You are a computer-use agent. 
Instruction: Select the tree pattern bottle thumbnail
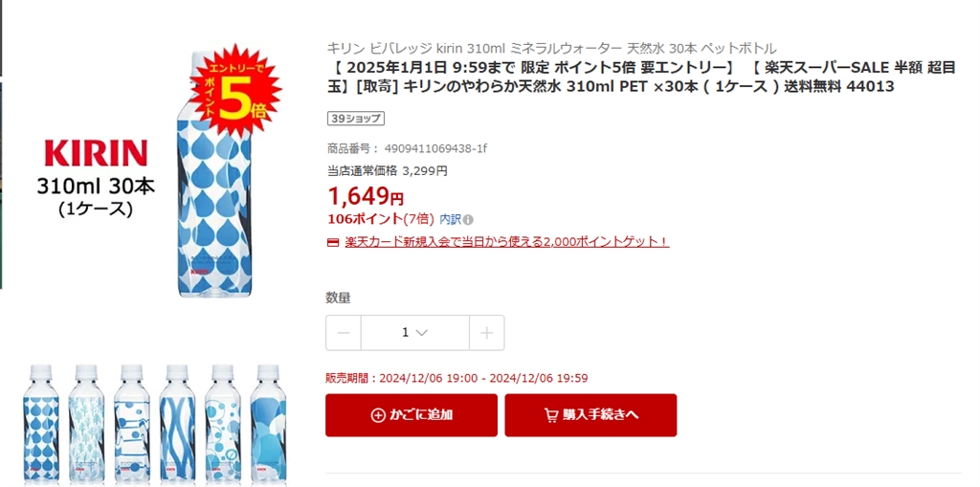coord(86,425)
